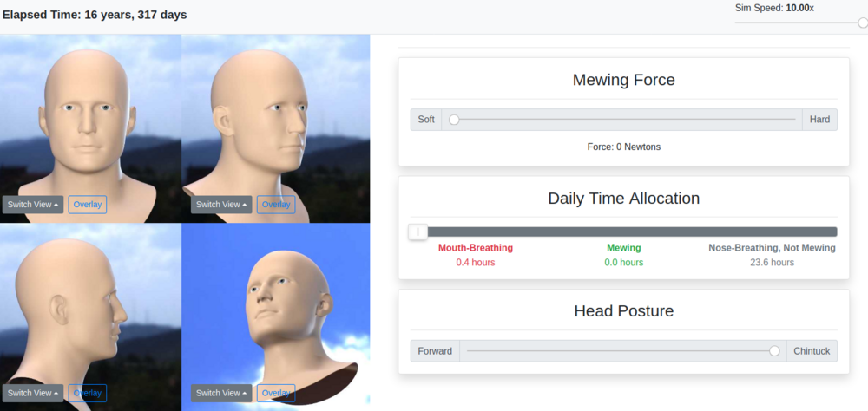Toggle Overlay on the three-quarter face view
The width and height of the screenshot is (868, 411).
click(x=276, y=204)
